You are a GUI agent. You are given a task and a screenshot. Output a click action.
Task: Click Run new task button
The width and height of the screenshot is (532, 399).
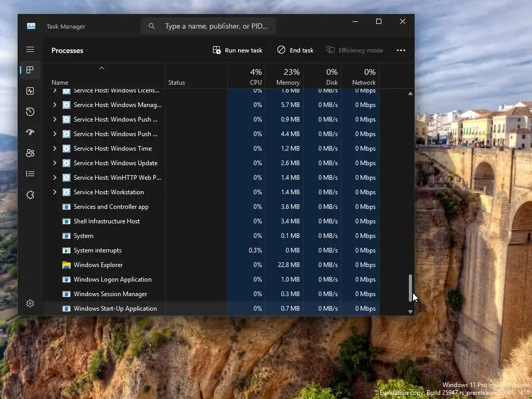coord(237,50)
